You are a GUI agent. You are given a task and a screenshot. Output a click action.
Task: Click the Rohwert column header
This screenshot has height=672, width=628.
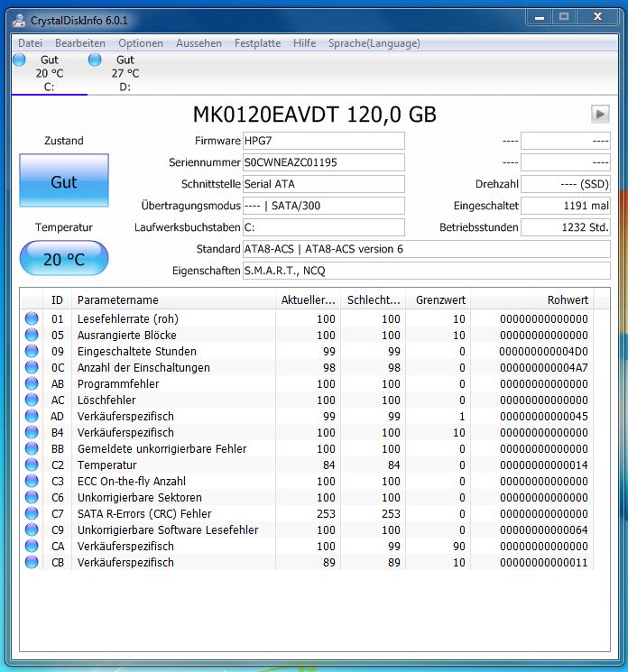(532, 300)
